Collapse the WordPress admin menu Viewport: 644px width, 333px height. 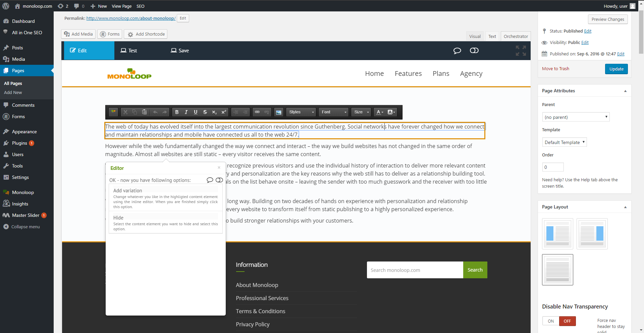pos(21,227)
